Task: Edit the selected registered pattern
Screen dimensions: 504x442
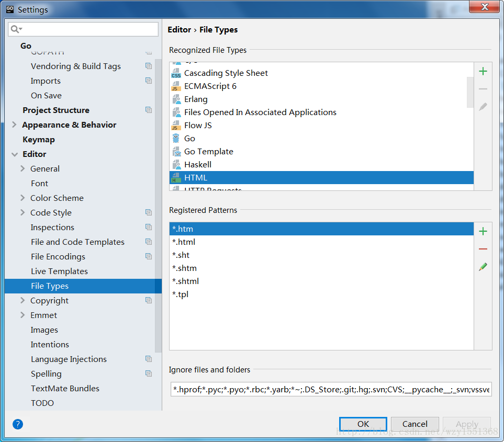Action: pos(483,267)
